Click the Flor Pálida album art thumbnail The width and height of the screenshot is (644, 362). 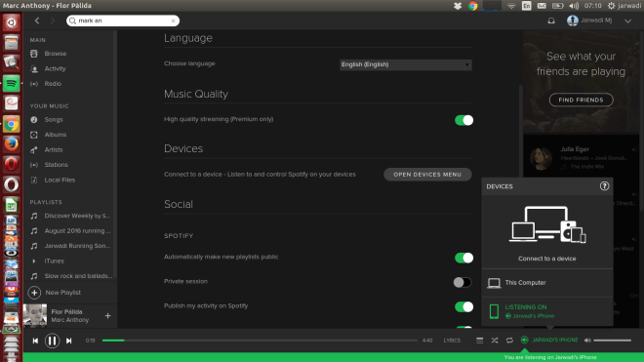click(x=35, y=315)
